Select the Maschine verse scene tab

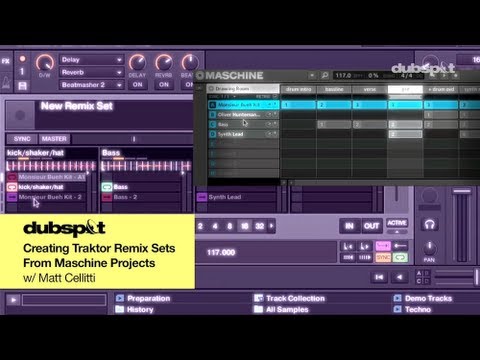[x=370, y=89]
